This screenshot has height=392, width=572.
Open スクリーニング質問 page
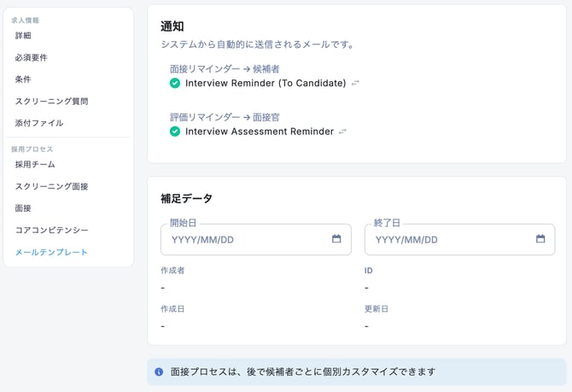tap(51, 102)
